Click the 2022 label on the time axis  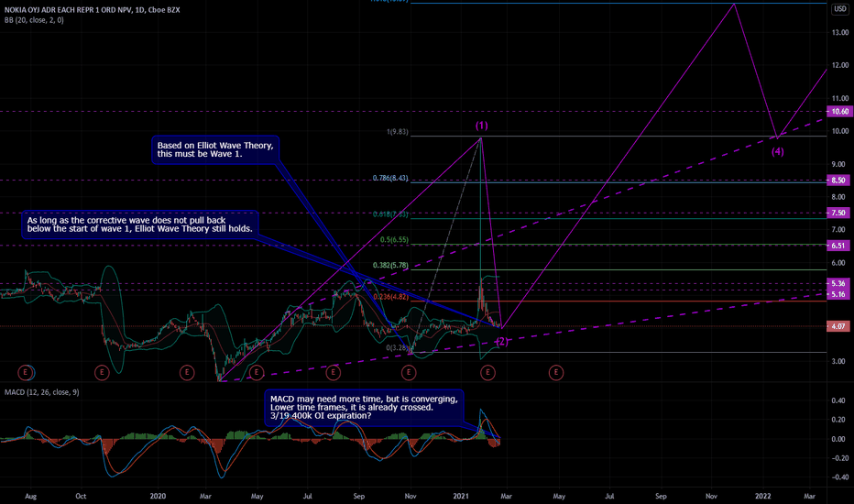click(762, 496)
